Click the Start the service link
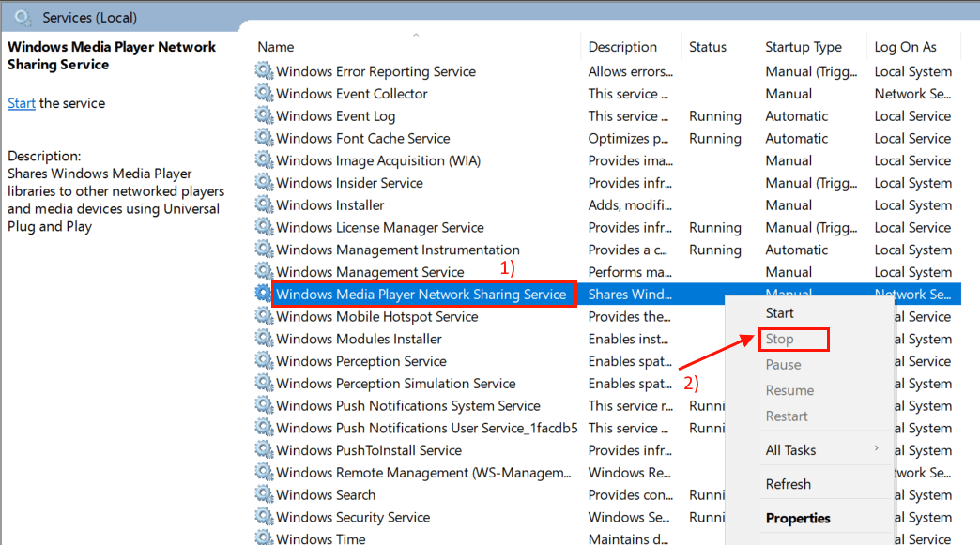The height and width of the screenshot is (545, 980). pyautogui.click(x=22, y=103)
